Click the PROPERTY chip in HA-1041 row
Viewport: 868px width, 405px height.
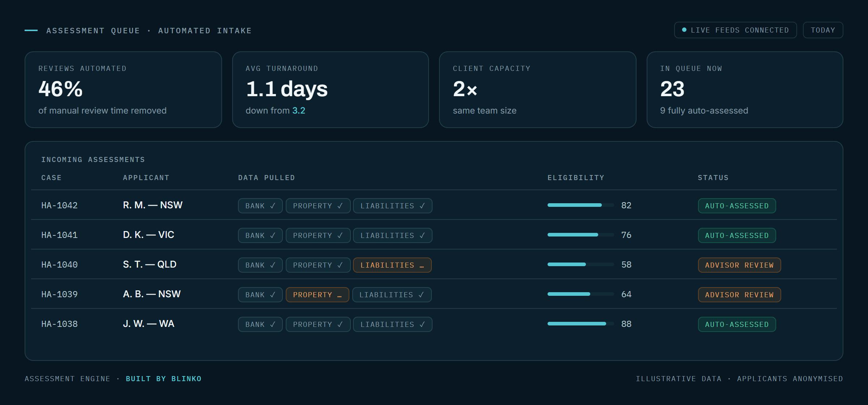pos(318,235)
